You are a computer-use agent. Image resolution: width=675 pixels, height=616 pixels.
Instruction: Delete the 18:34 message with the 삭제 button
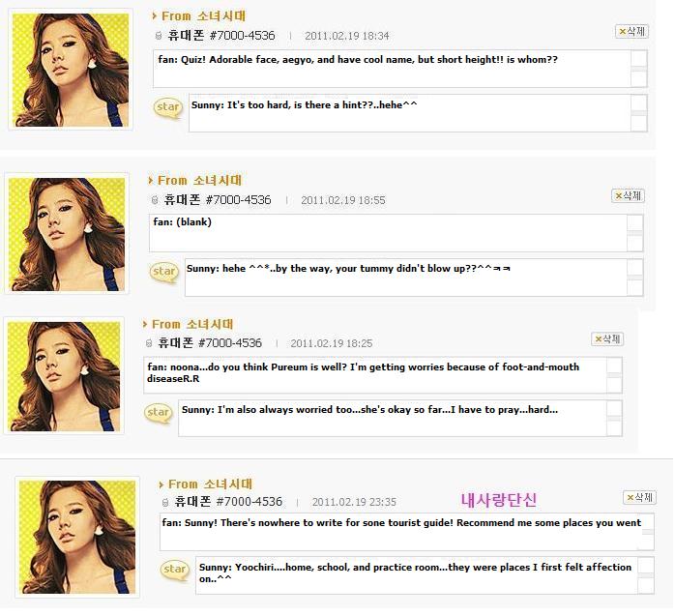[631, 31]
